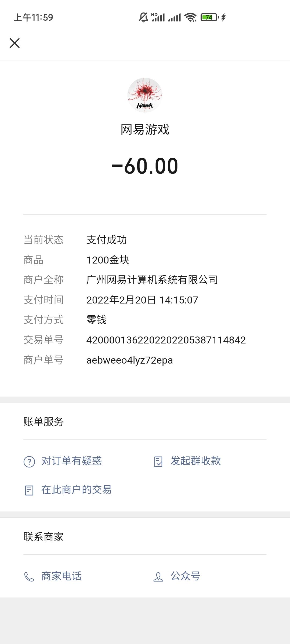The image size is (290, 644).
Task: Tap the 账单服务 section header
Action: click(44, 422)
